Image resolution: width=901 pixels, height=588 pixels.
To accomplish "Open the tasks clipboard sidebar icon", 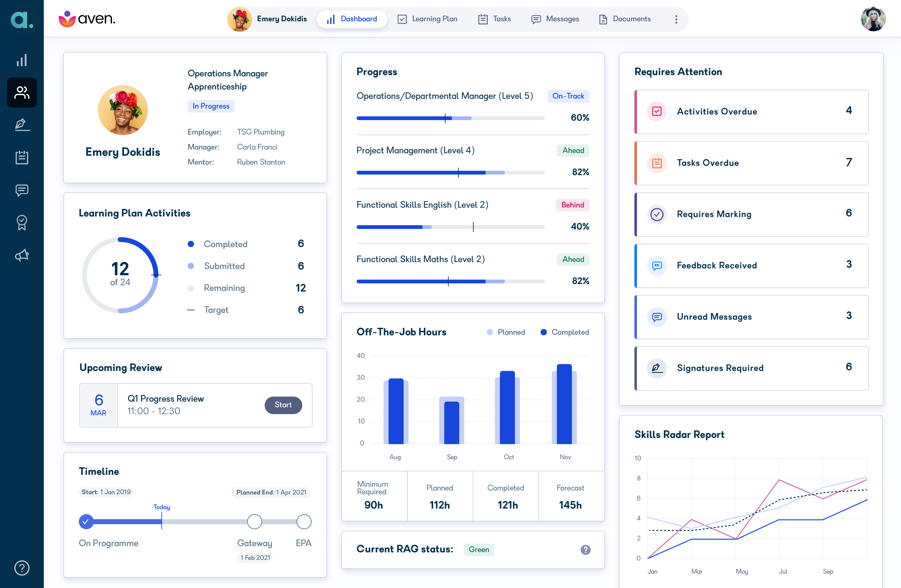I will pyautogui.click(x=22, y=157).
